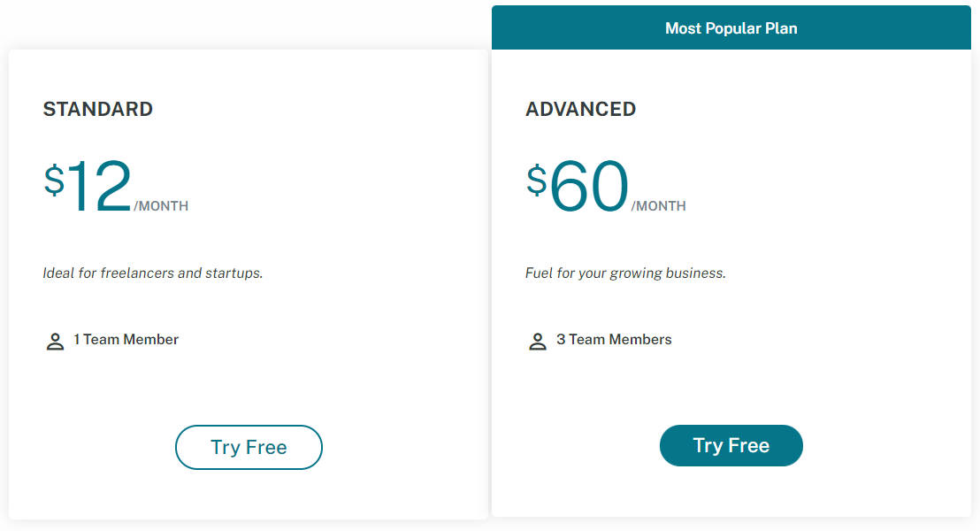Select the person silhouette icon under Advanced pricing

(538, 341)
